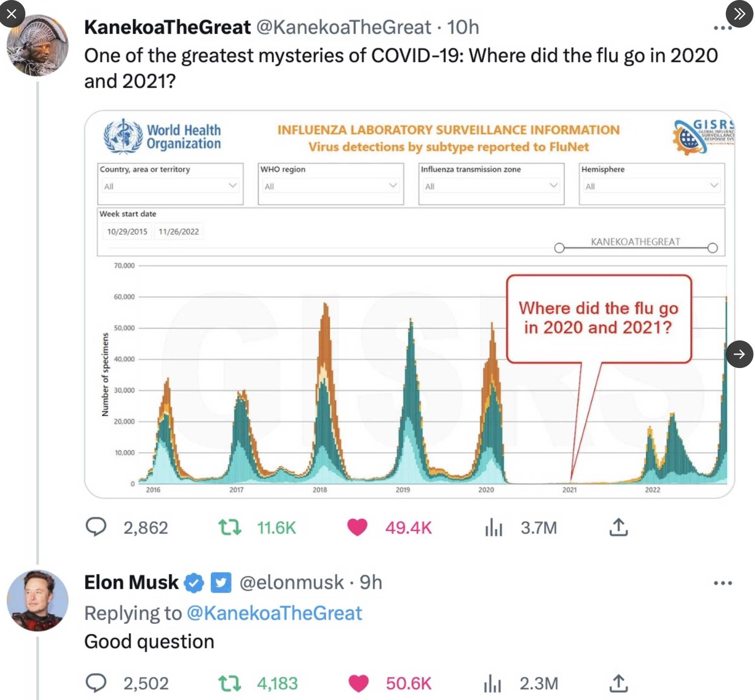The height and width of the screenshot is (700, 755).
Task: Open KanekoaTheGreat's profile avatar
Action: 38,45
